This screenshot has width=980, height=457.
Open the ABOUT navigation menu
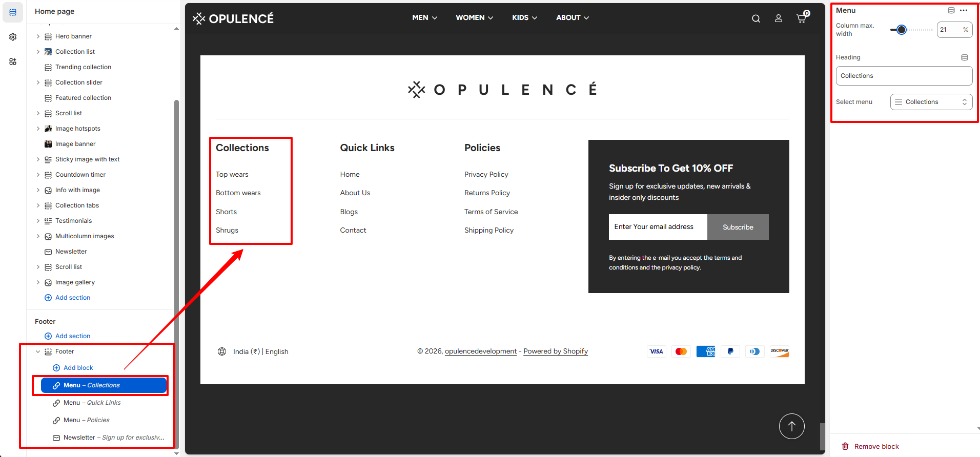click(x=573, y=17)
